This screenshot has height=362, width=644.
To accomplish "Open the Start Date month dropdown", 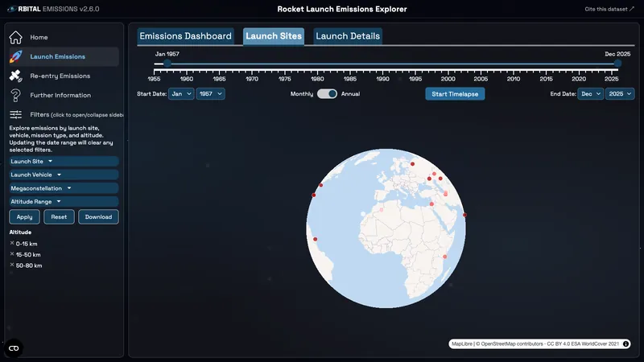I will point(181,94).
